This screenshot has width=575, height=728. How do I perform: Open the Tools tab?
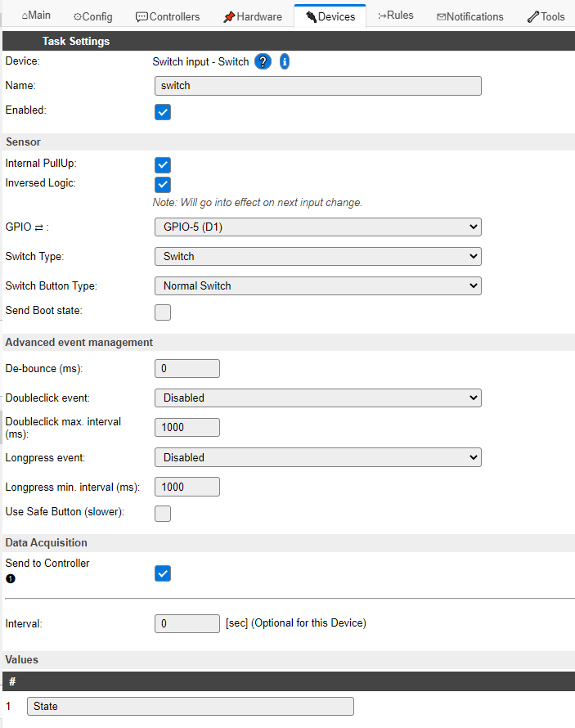(x=546, y=16)
